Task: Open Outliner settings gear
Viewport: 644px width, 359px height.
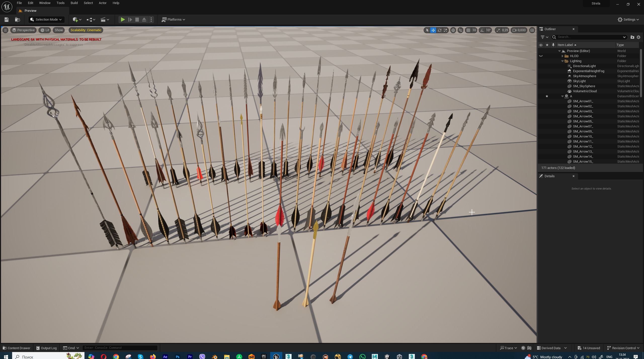Action: coord(638,37)
